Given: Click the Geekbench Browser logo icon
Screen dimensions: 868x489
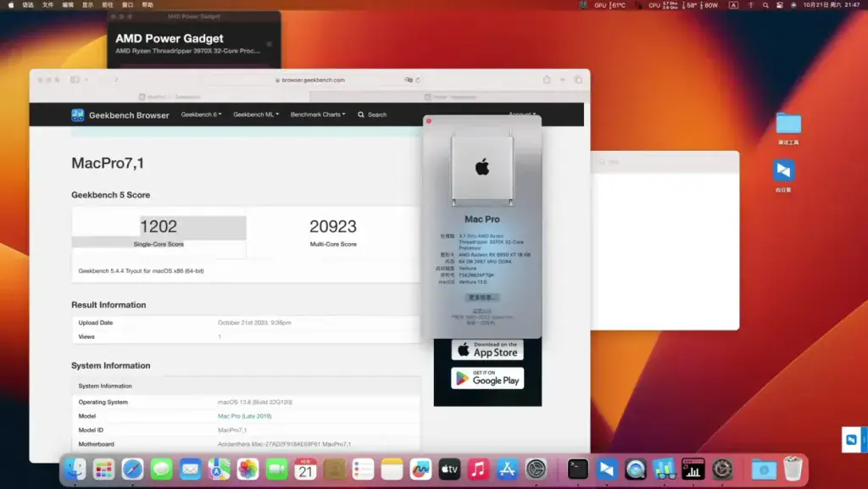Looking at the screenshot, I should coord(77,115).
